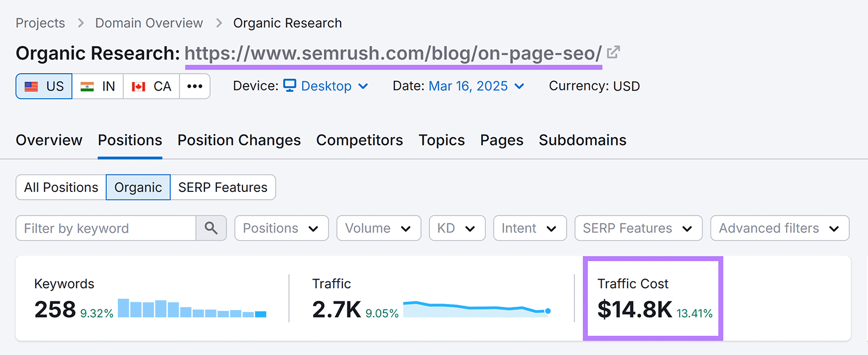The width and height of the screenshot is (868, 355).
Task: Switch to the IN India database
Action: (98, 86)
